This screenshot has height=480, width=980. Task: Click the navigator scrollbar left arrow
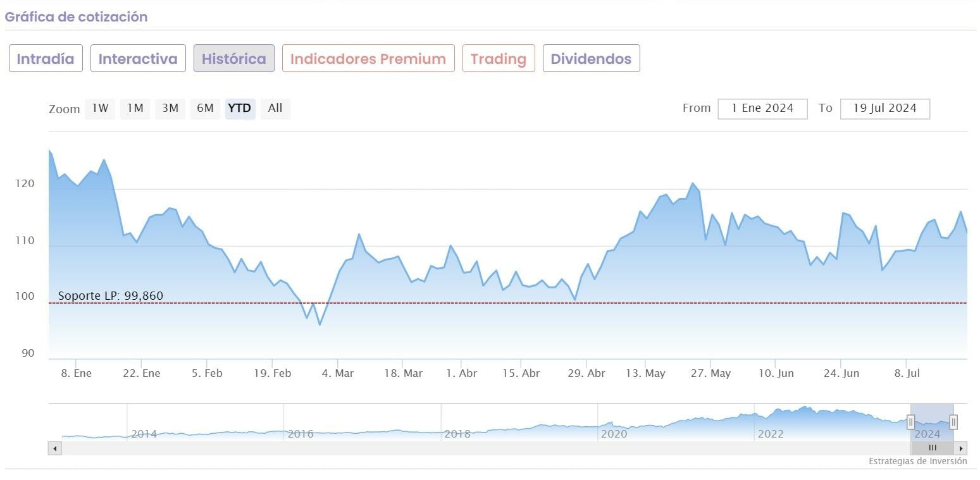(55, 448)
